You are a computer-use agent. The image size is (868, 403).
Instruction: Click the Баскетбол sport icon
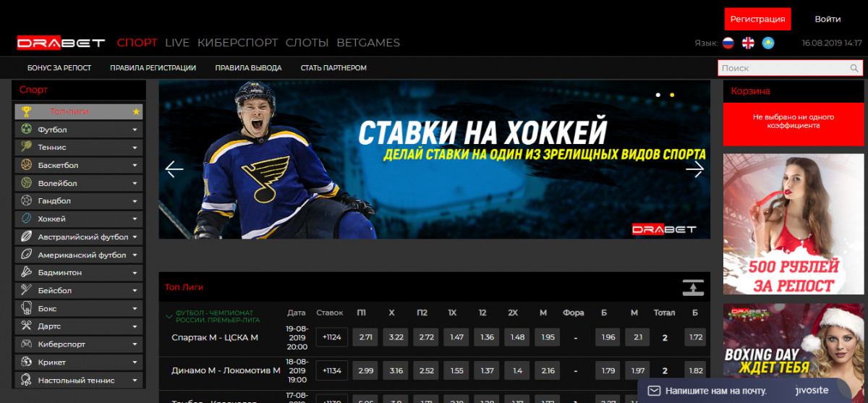[x=26, y=165]
